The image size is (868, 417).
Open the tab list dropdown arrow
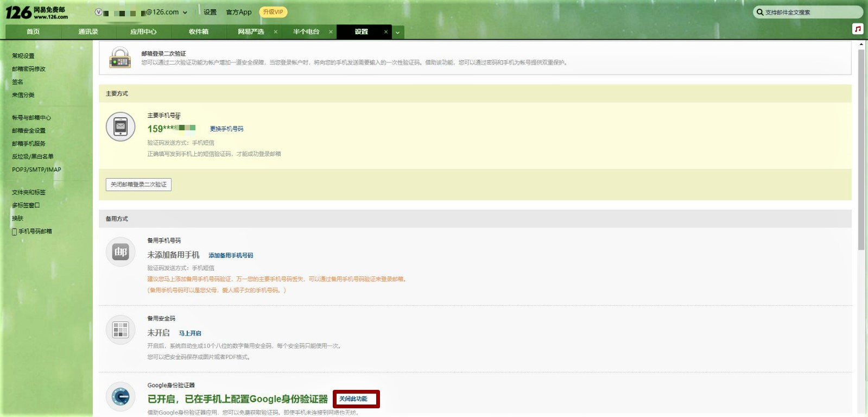pos(397,33)
